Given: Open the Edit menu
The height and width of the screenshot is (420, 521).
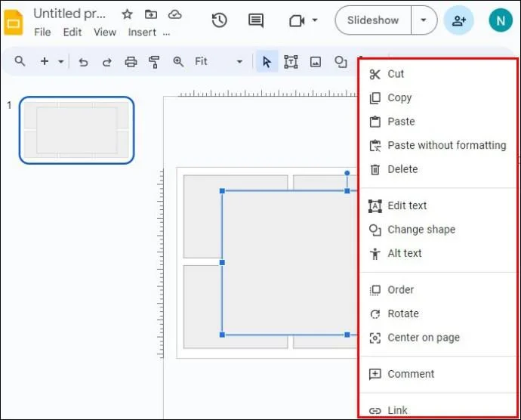Looking at the screenshot, I should 72,32.
